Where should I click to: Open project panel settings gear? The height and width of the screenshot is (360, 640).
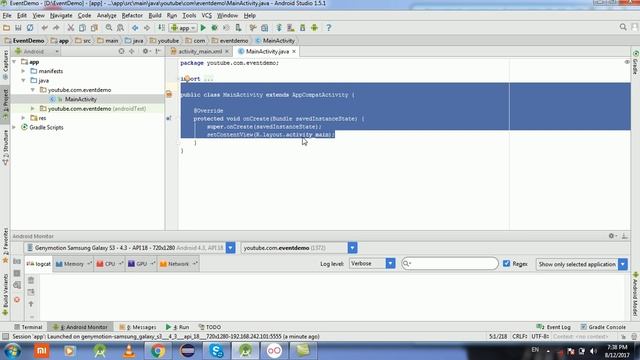pos(145,51)
